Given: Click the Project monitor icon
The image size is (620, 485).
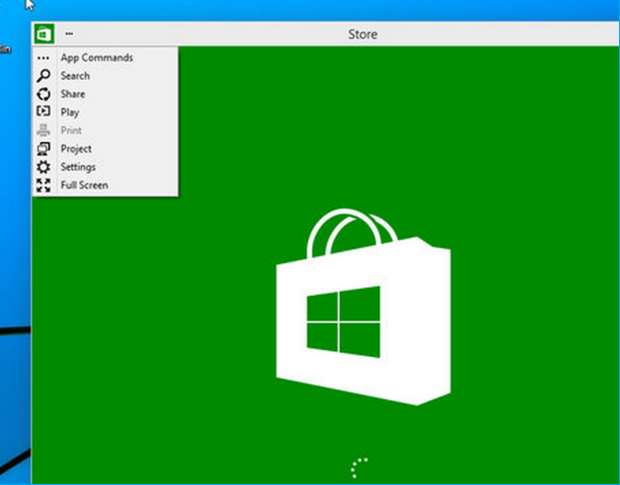Looking at the screenshot, I should point(43,149).
